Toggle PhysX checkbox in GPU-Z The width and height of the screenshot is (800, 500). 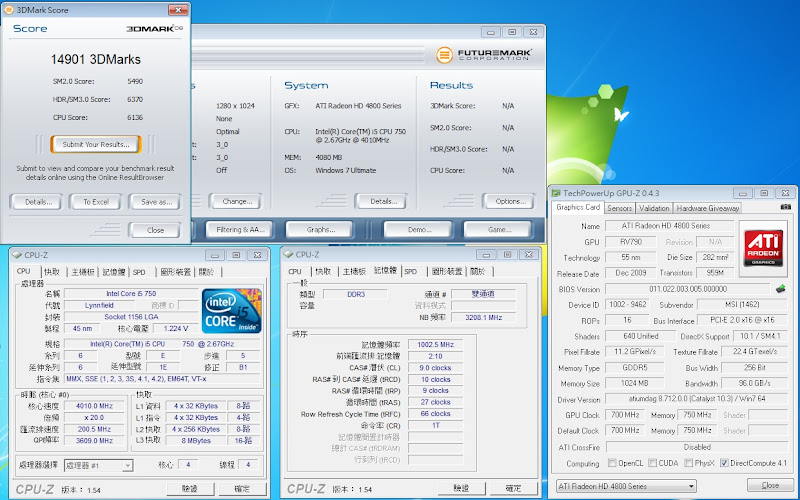(688, 463)
